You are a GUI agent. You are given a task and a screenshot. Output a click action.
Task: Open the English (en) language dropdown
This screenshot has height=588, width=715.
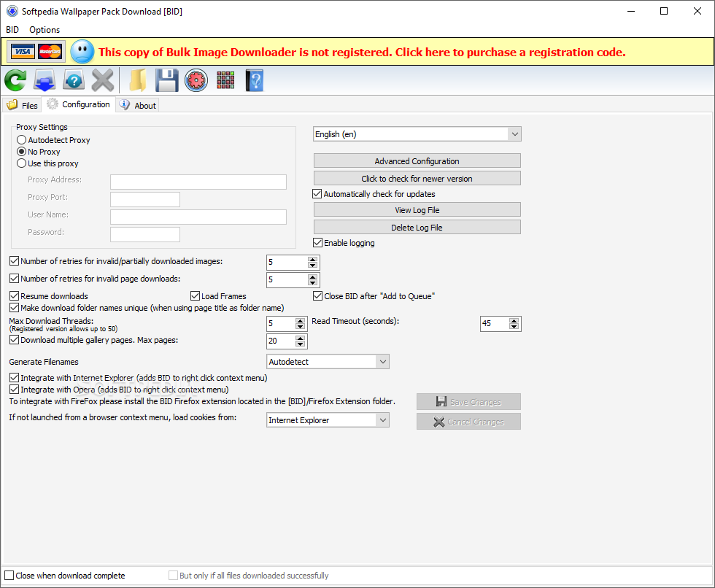pos(417,134)
